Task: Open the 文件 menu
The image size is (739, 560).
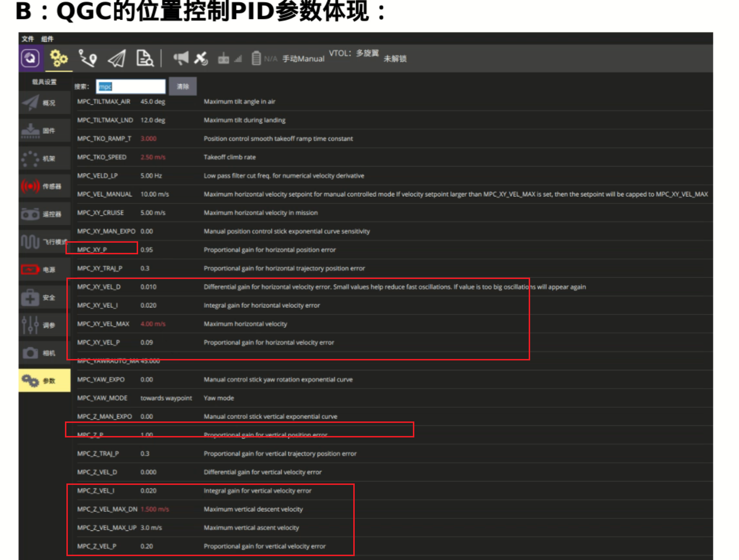Action: [27, 39]
